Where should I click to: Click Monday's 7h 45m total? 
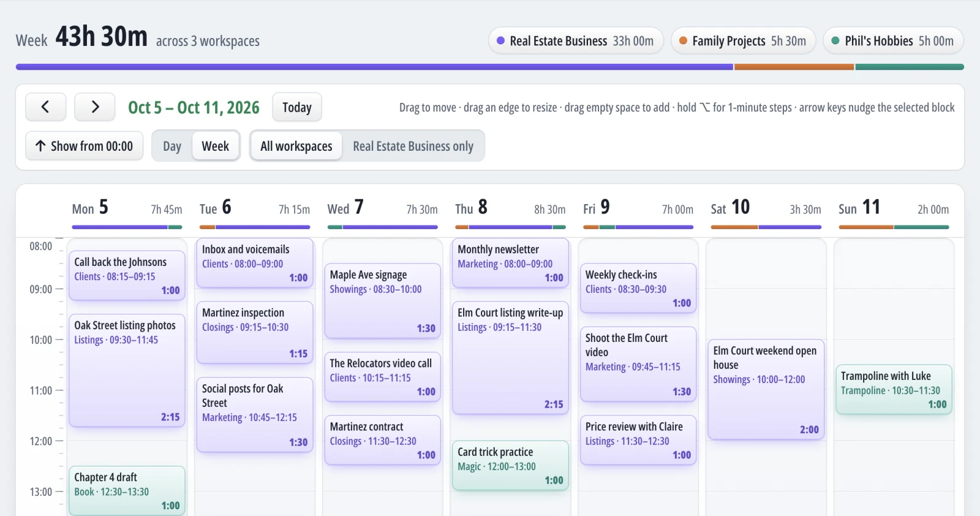(x=167, y=210)
